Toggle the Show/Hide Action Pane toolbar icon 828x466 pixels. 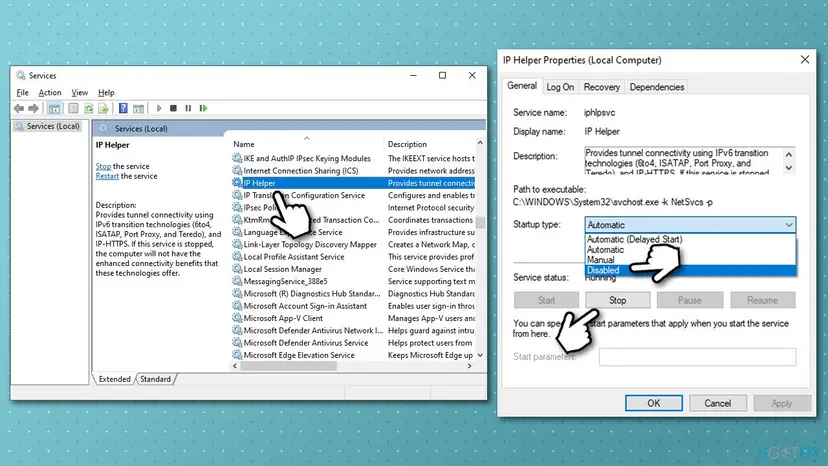(x=138, y=108)
